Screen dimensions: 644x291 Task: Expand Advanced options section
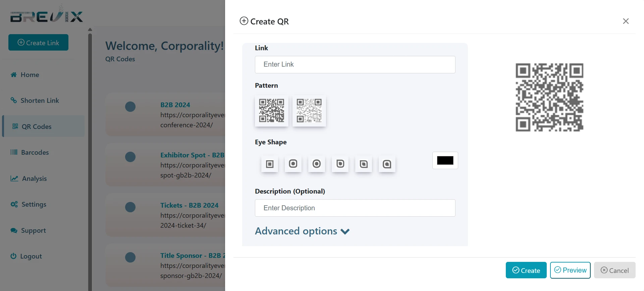tap(302, 231)
